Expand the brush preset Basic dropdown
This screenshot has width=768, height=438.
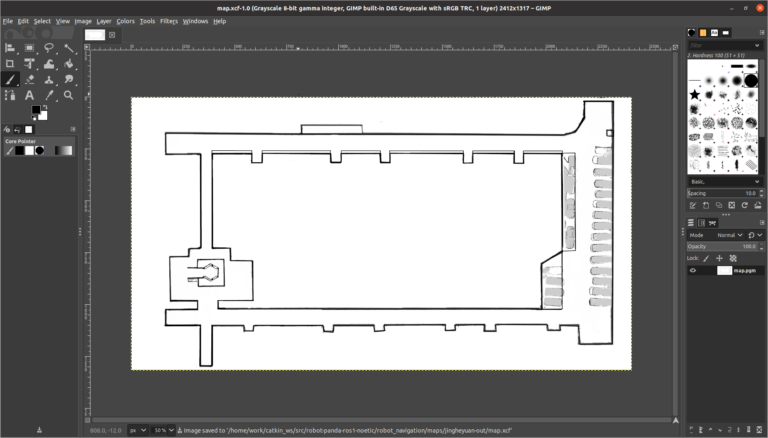(722, 182)
